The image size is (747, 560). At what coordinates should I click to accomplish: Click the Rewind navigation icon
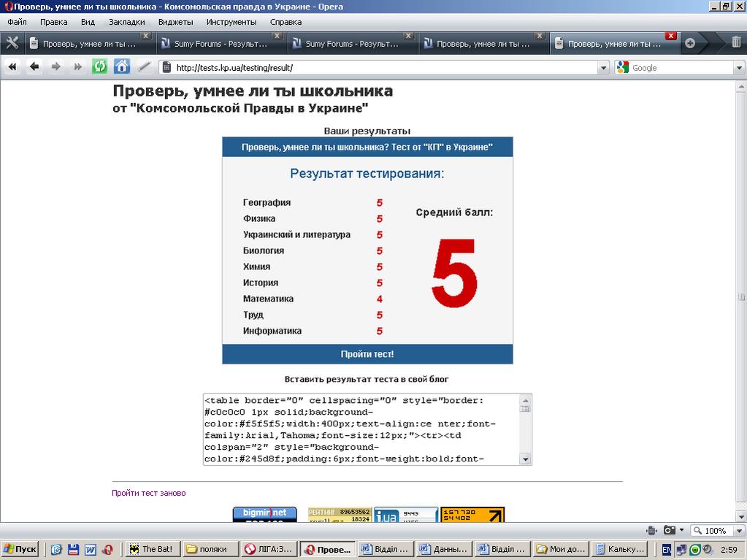[12, 67]
